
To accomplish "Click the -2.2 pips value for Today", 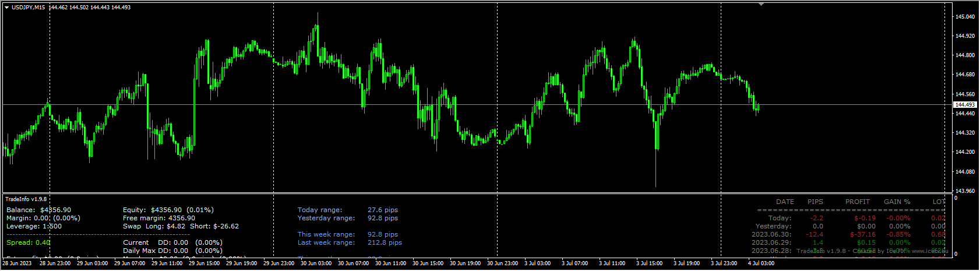I will coord(817,218).
